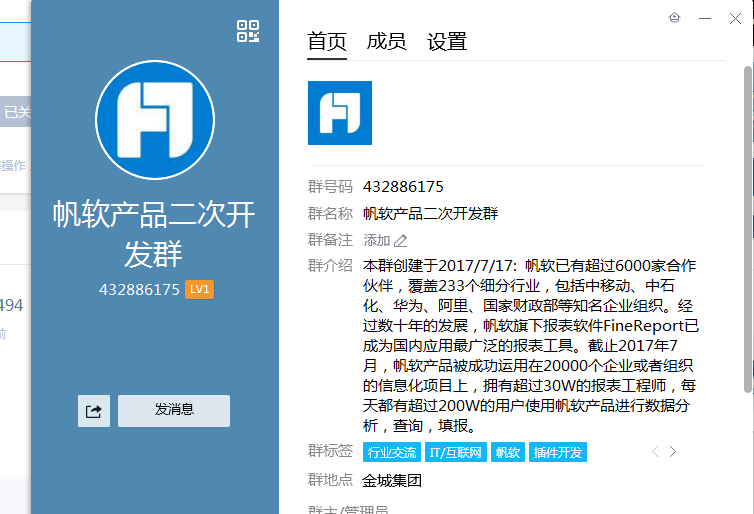The image size is (754, 514).
Task: Open the 成员 tab
Action: coord(387,42)
